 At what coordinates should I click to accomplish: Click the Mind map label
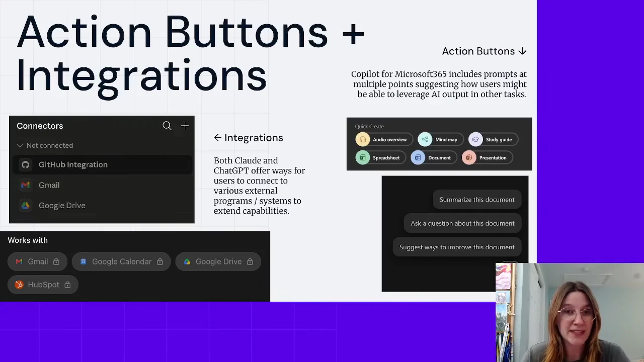point(446,140)
